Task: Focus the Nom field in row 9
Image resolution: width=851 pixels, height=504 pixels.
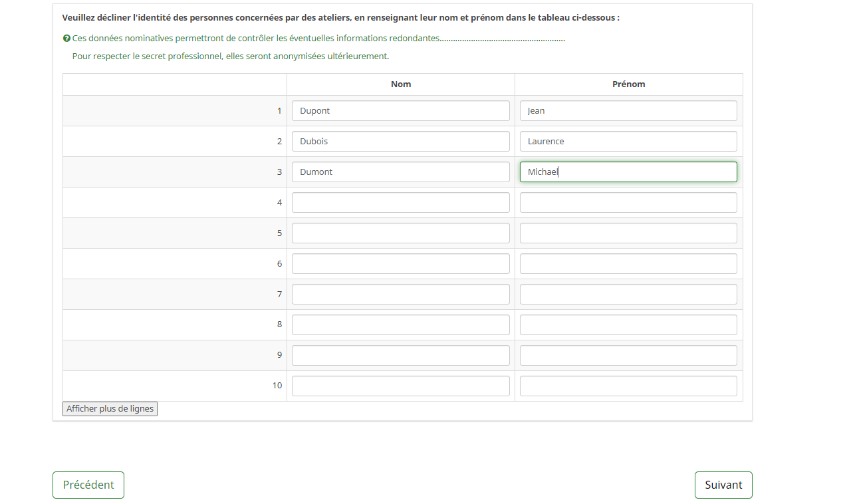Action: pyautogui.click(x=400, y=355)
